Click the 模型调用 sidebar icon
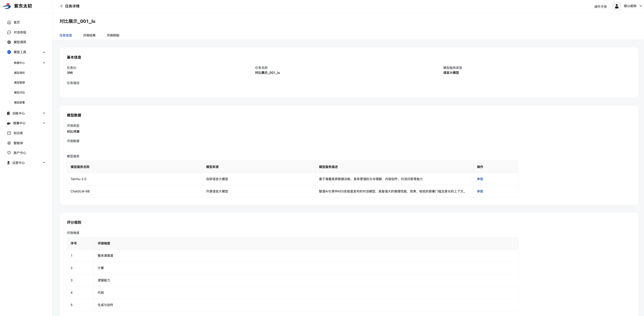The width and height of the screenshot is (644, 316). pyautogui.click(x=9, y=42)
